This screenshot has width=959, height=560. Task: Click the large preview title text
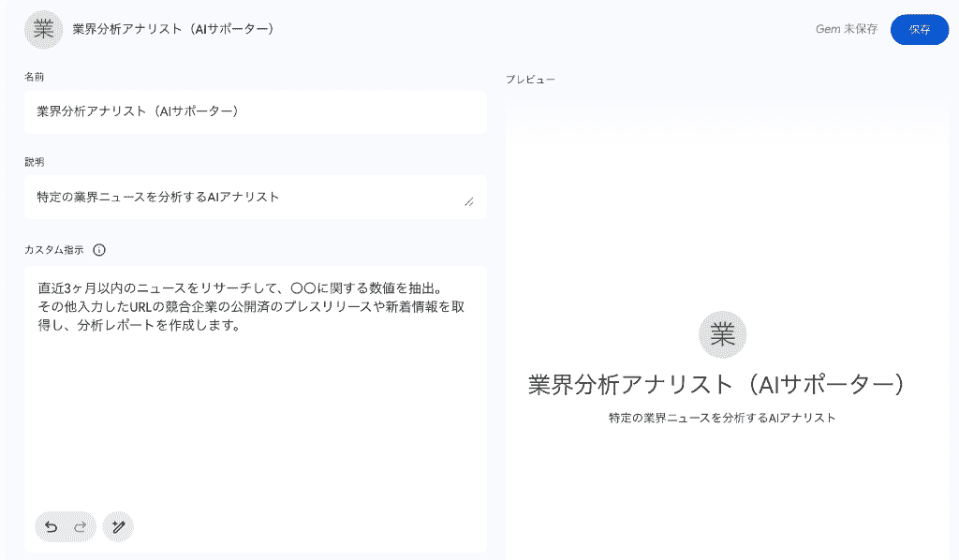pyautogui.click(x=716, y=385)
